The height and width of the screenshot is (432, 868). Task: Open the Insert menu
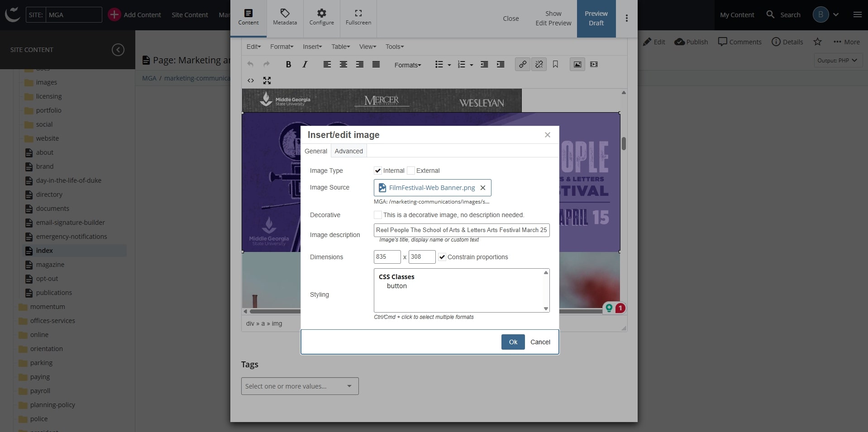coord(312,47)
